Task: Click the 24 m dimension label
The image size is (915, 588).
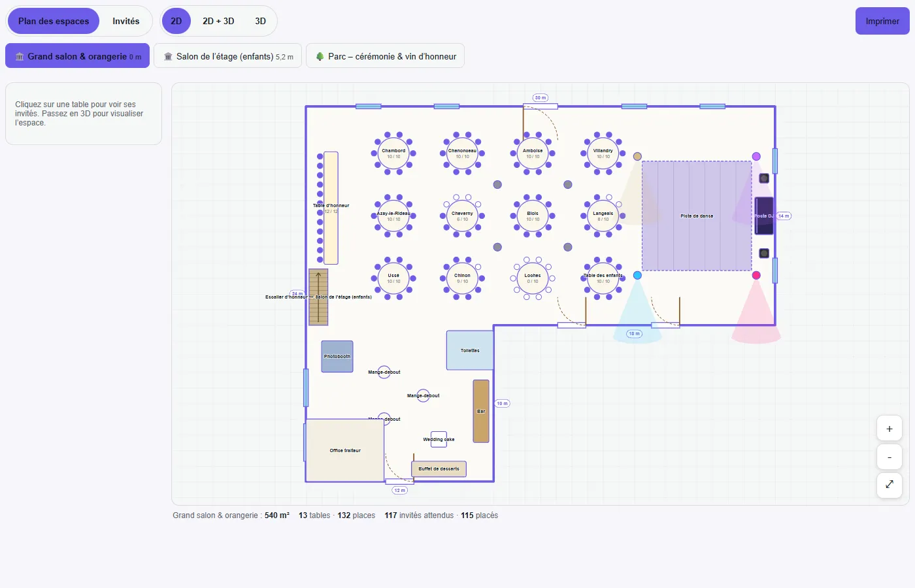Action: 297,294
